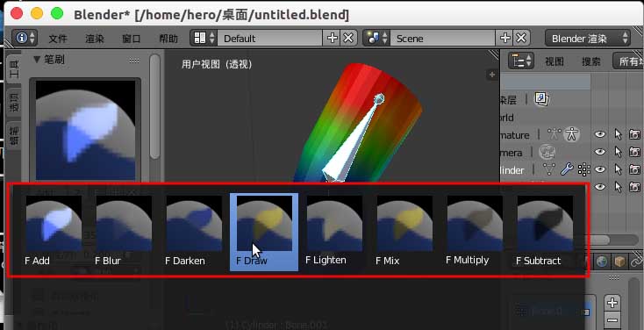Click the render layers icon in outliner

pos(541,99)
